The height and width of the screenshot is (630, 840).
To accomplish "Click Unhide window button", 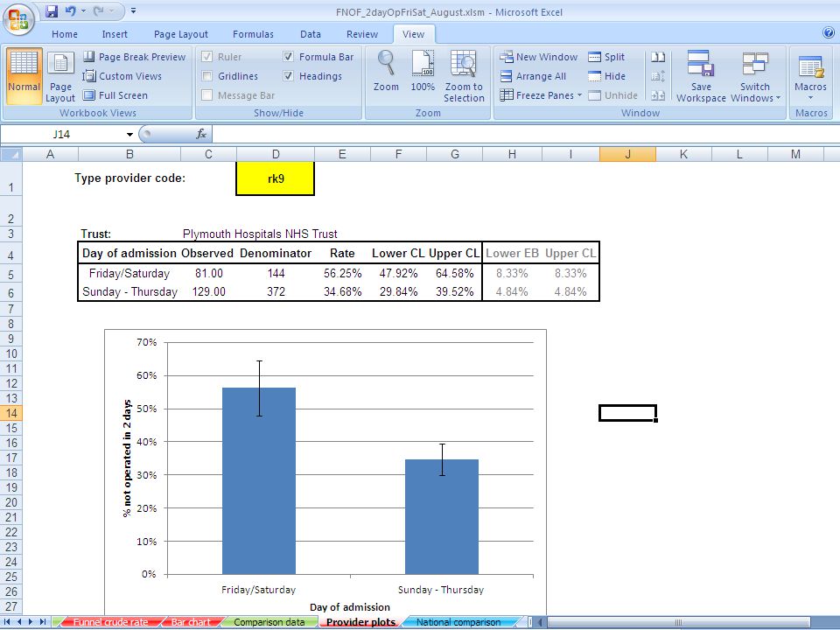I will (612, 95).
